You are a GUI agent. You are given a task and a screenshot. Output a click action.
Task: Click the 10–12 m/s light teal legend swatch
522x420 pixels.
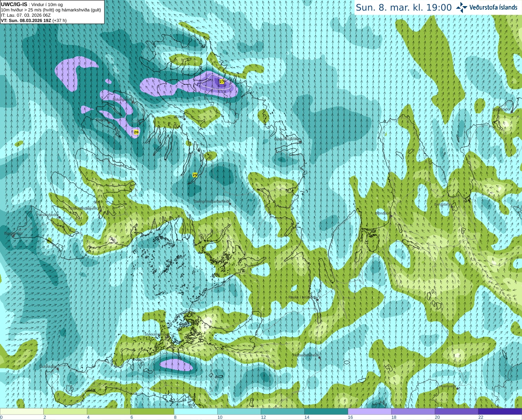[x=239, y=411]
